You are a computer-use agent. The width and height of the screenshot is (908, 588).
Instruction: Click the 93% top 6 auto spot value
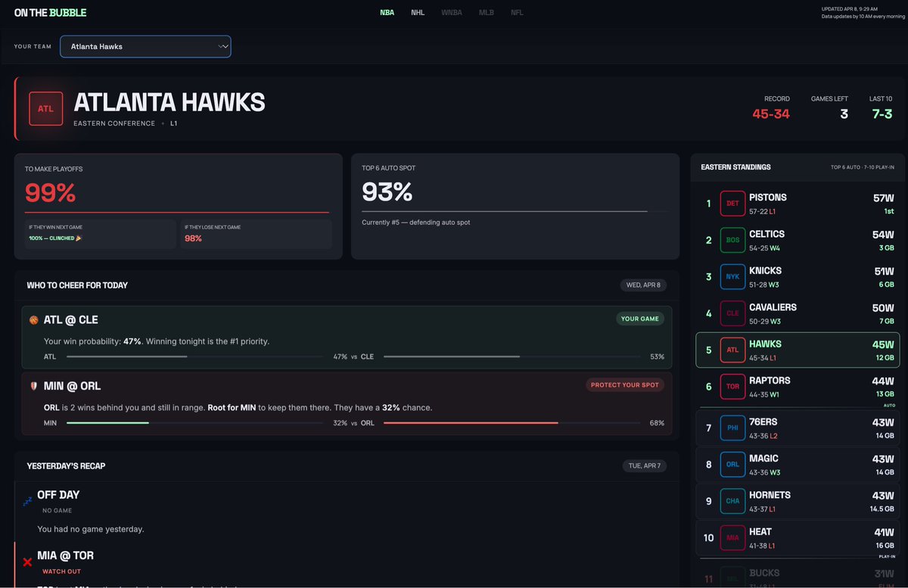pos(387,192)
